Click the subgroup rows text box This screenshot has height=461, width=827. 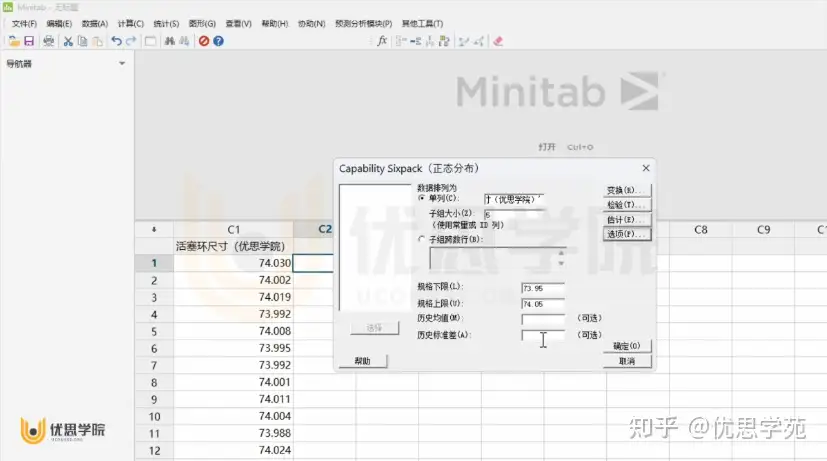pyautogui.click(x=493, y=258)
